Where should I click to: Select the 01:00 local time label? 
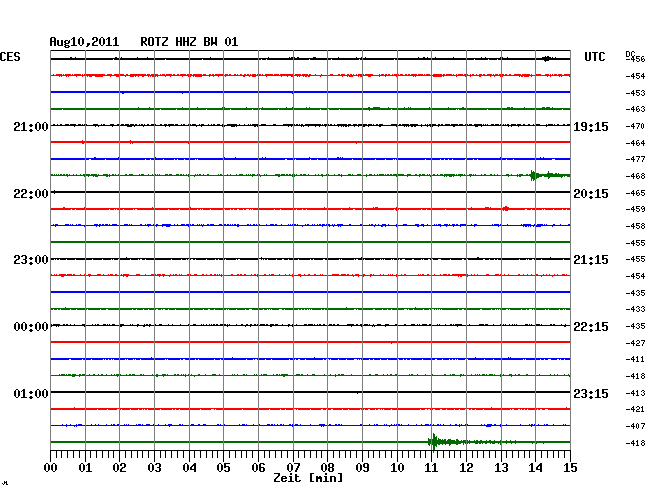pos(31,393)
